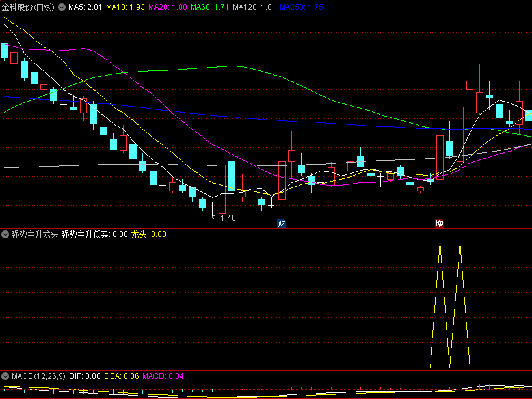Open the MACD(12,26,9) indicator dropdown arrow
532x399 pixels.
click(5, 376)
